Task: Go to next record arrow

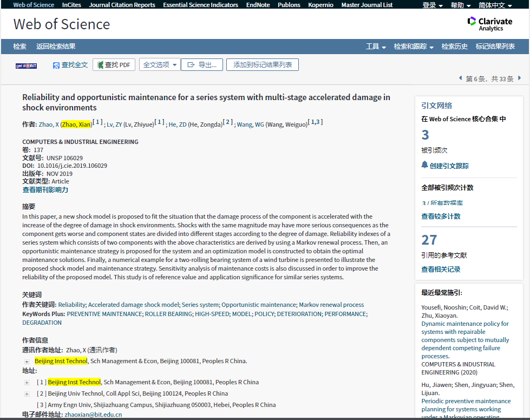Action: tap(520, 78)
